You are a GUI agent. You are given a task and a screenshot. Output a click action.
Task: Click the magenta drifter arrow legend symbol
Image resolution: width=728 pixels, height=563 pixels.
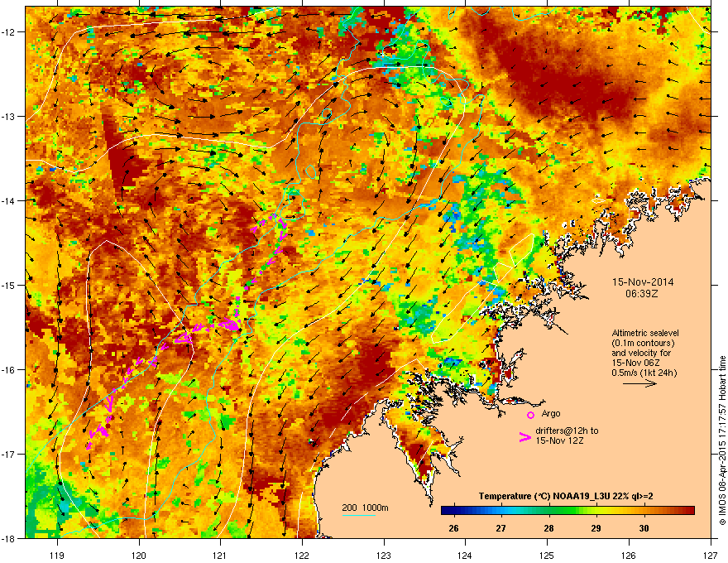(524, 437)
